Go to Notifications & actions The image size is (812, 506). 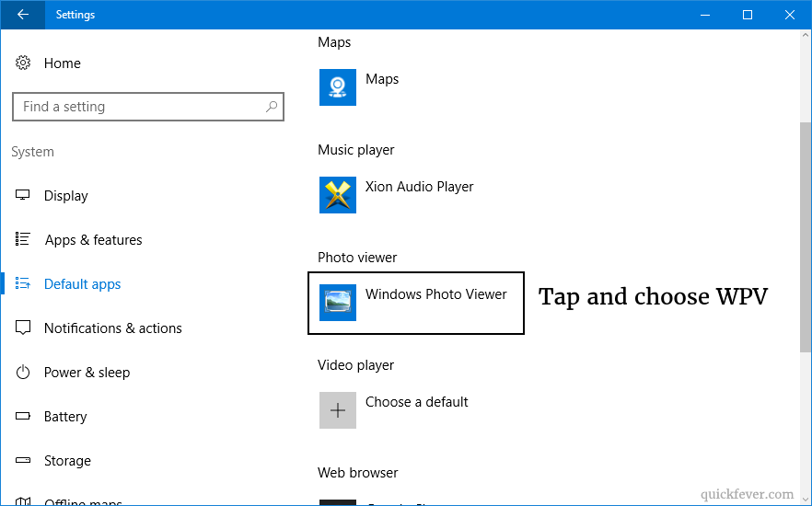113,328
